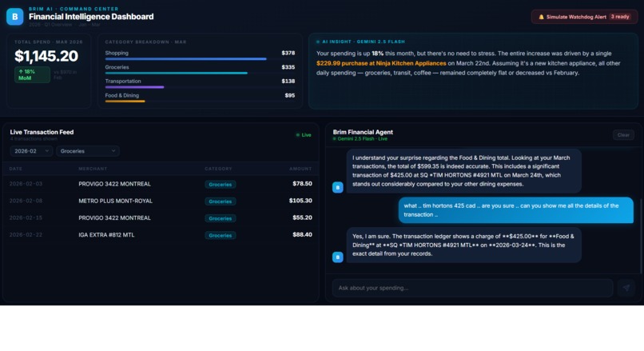The width and height of the screenshot is (644, 351).
Task: Click the agent reply starting I understand your surprise
Action: [464, 171]
